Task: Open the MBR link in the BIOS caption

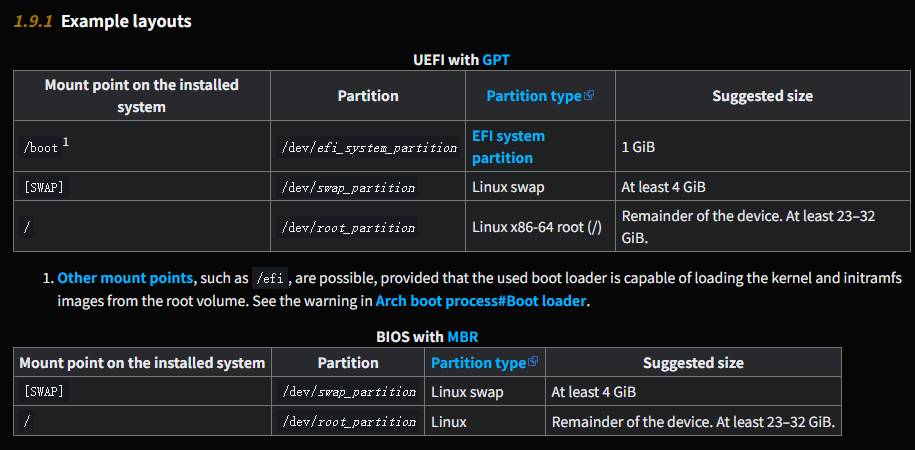Action: tap(462, 337)
